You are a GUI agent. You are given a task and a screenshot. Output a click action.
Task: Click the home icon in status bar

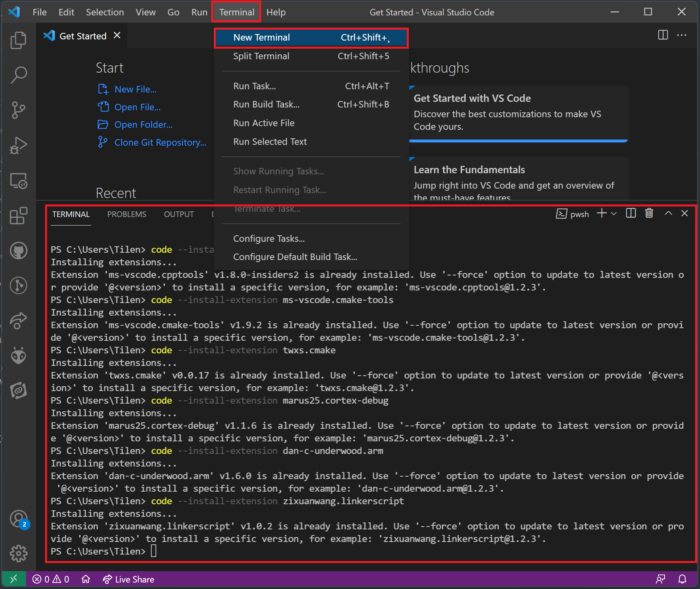coord(86,579)
